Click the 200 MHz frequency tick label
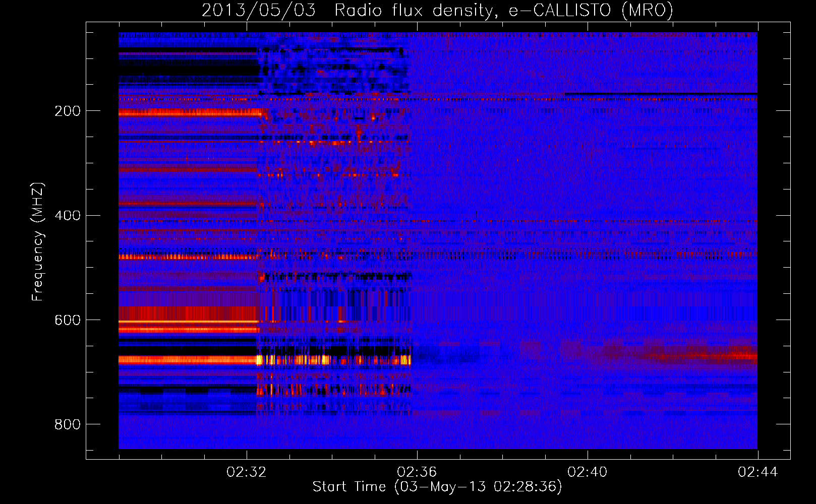The width and height of the screenshot is (816, 504). pos(68,111)
